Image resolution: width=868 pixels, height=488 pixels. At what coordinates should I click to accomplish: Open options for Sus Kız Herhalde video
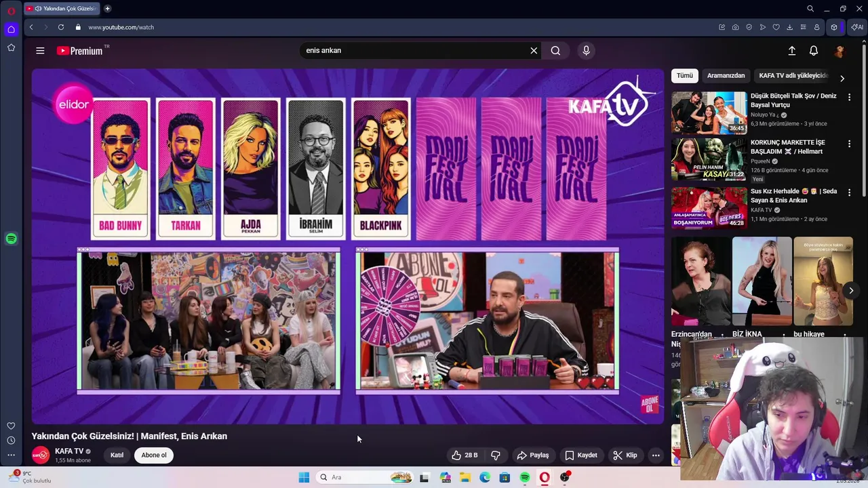849,192
